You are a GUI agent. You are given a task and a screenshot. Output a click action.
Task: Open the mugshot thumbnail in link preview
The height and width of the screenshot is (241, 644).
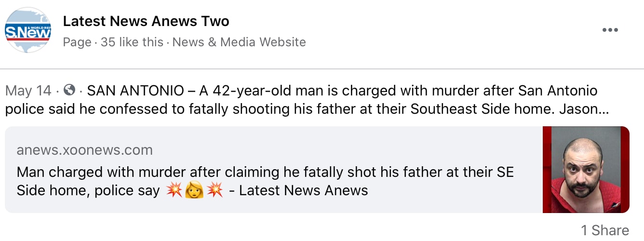pyautogui.click(x=586, y=169)
